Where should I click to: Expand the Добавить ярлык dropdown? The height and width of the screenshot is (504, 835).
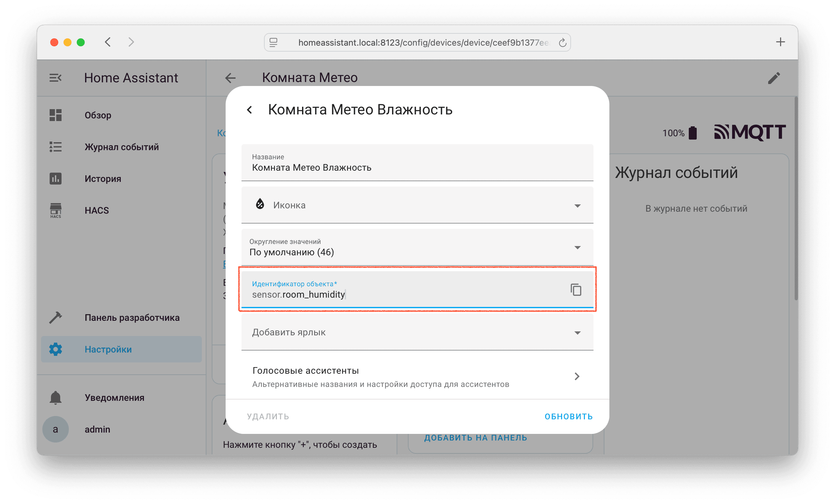pyautogui.click(x=577, y=333)
